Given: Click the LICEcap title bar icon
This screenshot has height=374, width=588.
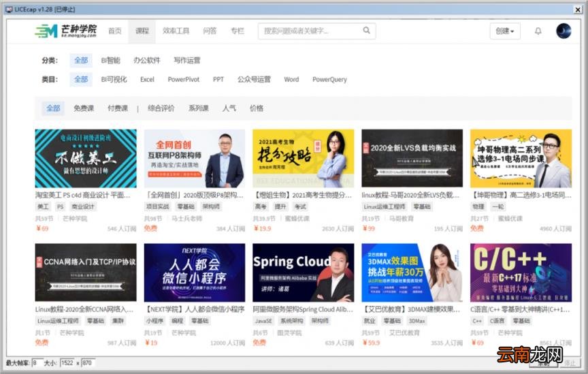Looking at the screenshot, I should click(9, 10).
